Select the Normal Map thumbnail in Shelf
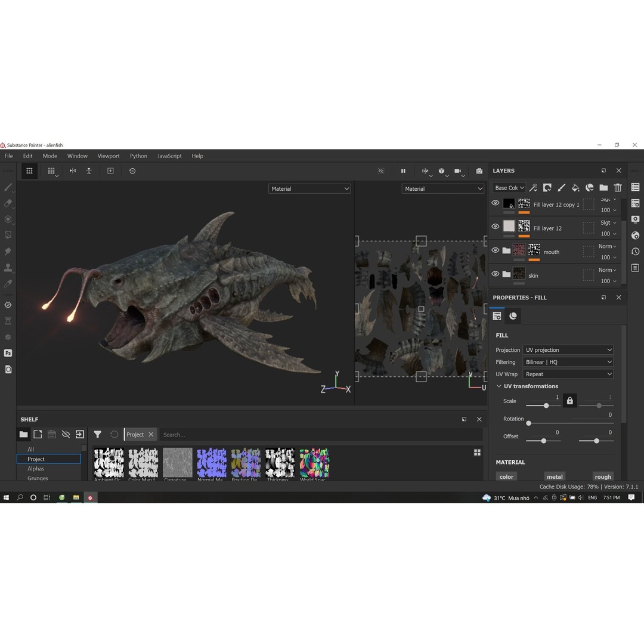 (211, 464)
